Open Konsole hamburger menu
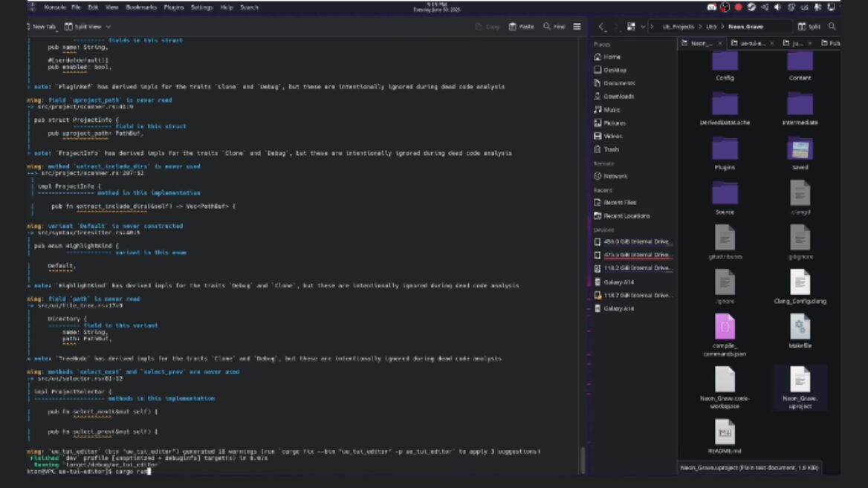Image resolution: width=868 pixels, height=488 pixels. click(577, 27)
